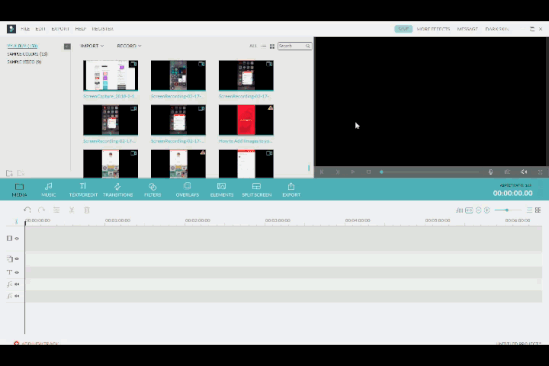Click the More Effects link

click(x=433, y=29)
